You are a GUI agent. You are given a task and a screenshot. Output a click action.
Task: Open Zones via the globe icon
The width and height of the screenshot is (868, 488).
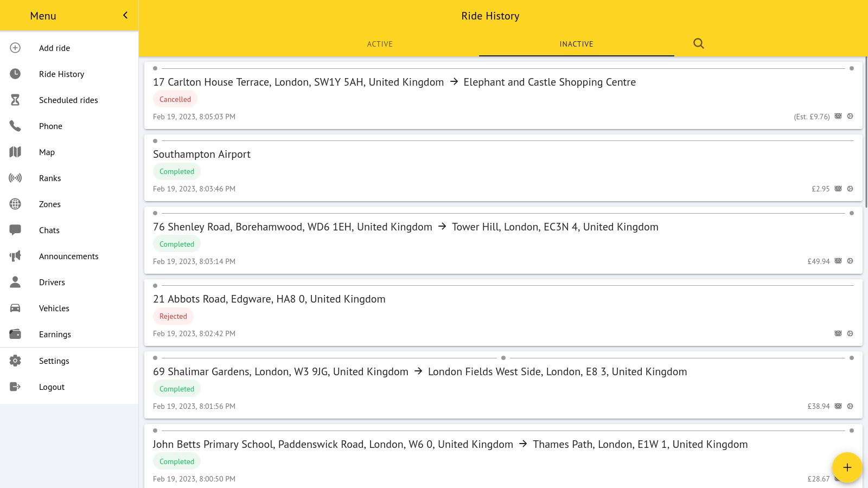pyautogui.click(x=15, y=204)
